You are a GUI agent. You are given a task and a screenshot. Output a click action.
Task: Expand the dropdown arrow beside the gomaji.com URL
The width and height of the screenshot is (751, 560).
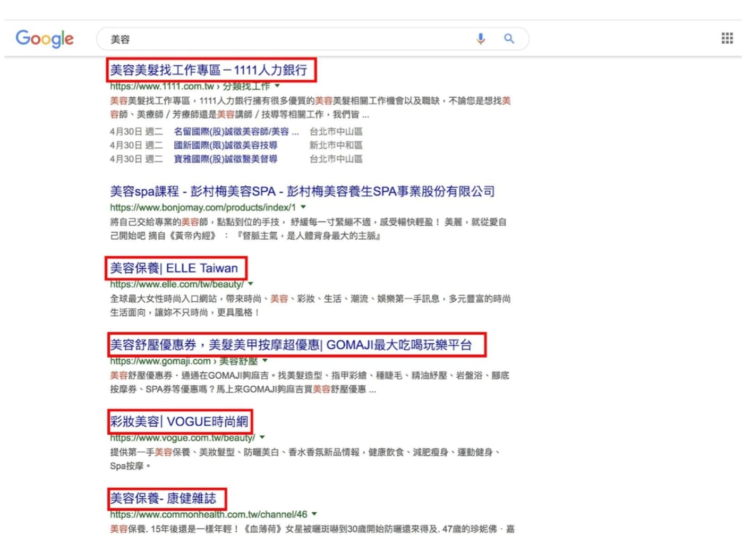coord(265,361)
